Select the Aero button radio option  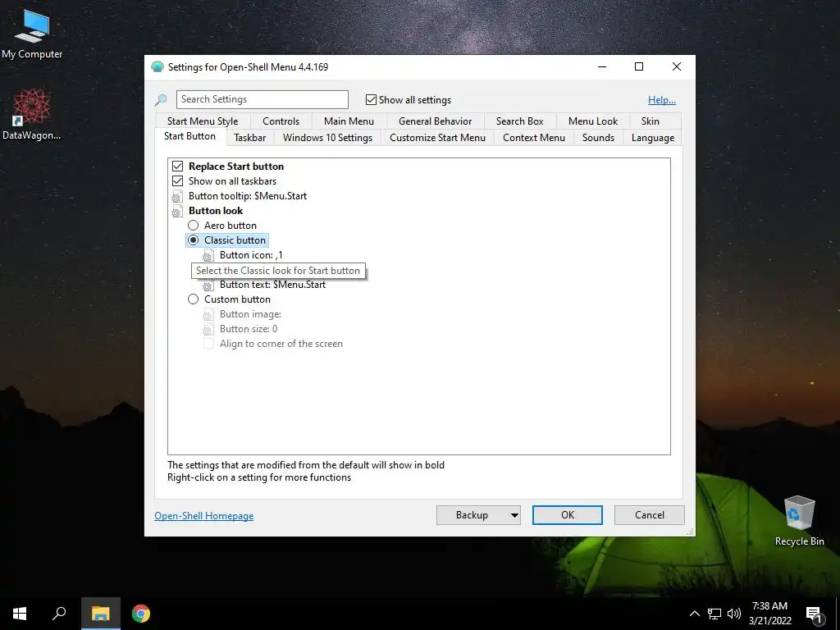(x=193, y=226)
